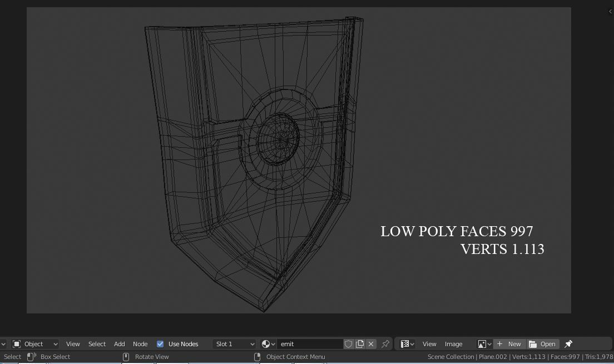Open the Node menu
The height and width of the screenshot is (364, 614).
(140, 343)
